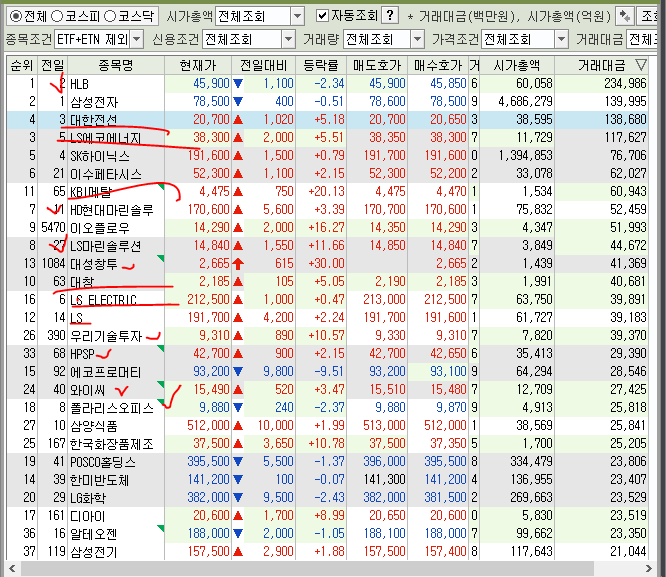Screen dimensions: 666x577
Task: Sort by the 종목명 column header
Action: click(116, 65)
